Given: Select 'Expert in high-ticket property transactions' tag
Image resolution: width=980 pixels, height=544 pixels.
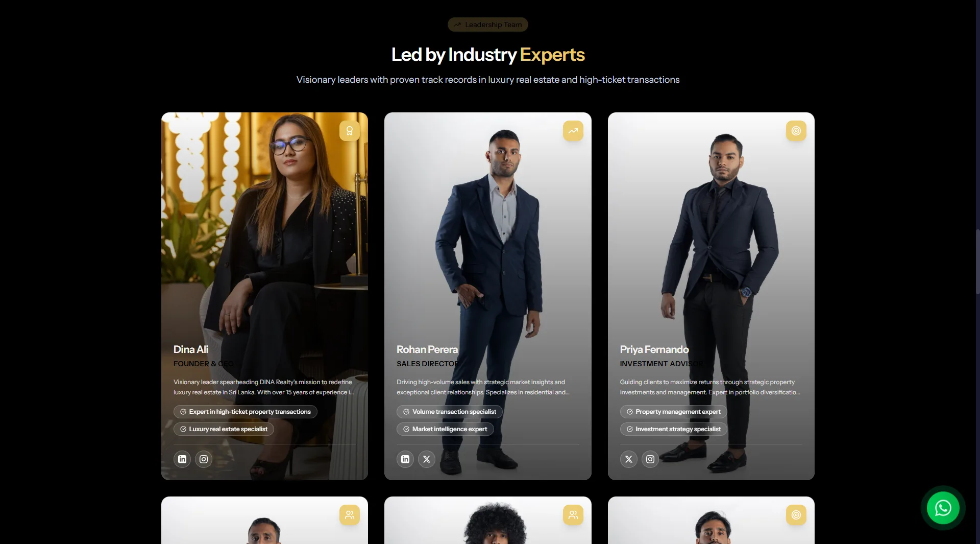Looking at the screenshot, I should coord(246,412).
